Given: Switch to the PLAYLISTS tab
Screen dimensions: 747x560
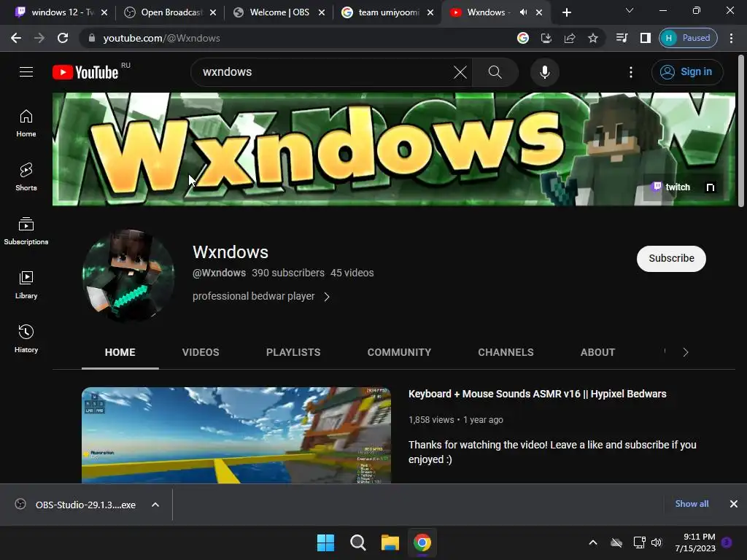Looking at the screenshot, I should click(293, 352).
